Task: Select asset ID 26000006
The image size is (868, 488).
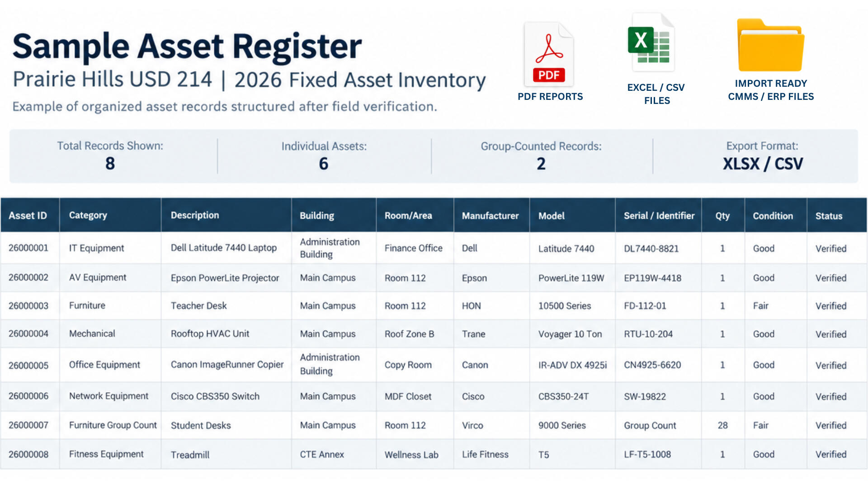Action: pos(28,396)
